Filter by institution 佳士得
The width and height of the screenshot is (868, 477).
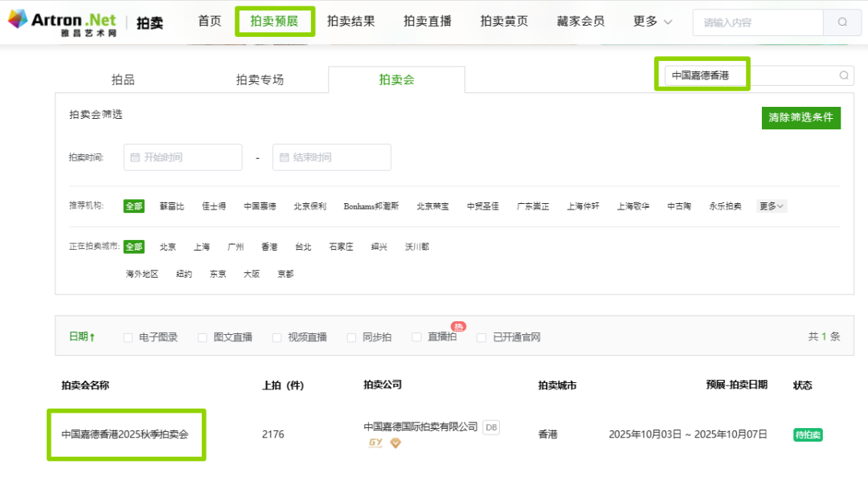[x=214, y=206]
